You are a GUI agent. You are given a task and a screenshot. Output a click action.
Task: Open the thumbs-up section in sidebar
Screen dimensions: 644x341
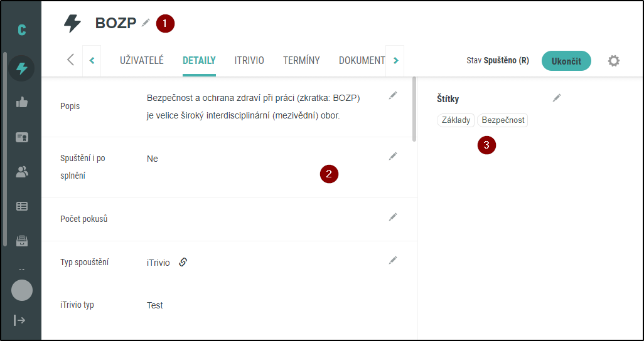[x=21, y=103]
